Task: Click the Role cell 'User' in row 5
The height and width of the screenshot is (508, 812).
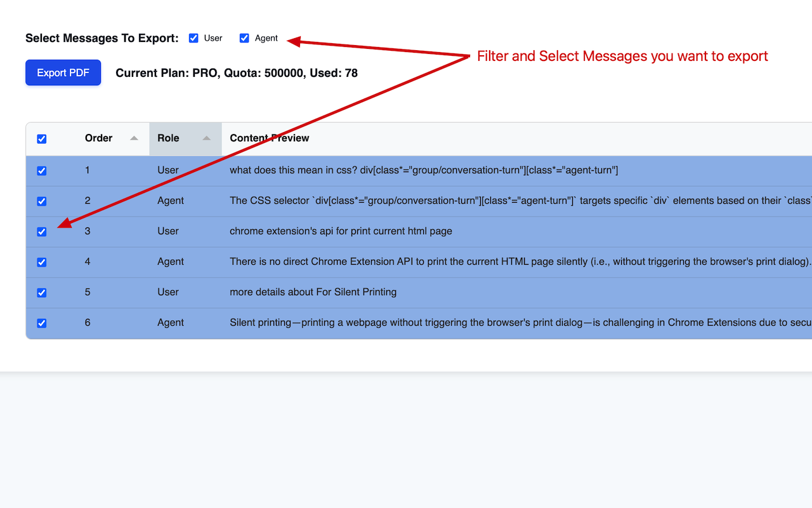Action: point(168,292)
